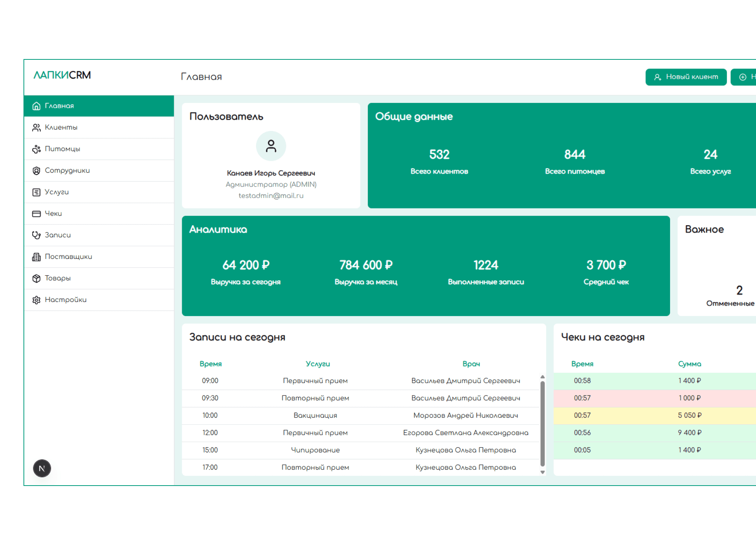Image resolution: width=756 pixels, height=545 pixels.
Task: Click the Поставщики building icon
Action: (x=36, y=257)
